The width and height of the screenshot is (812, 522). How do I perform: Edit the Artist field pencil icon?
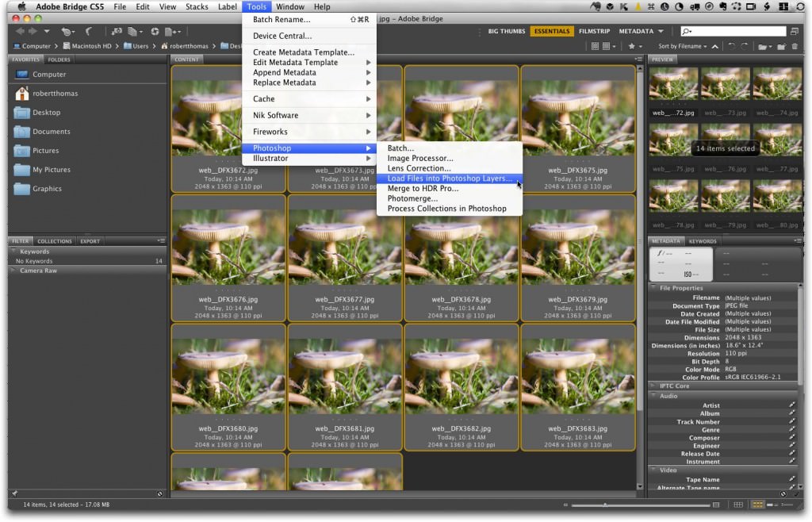tap(792, 405)
